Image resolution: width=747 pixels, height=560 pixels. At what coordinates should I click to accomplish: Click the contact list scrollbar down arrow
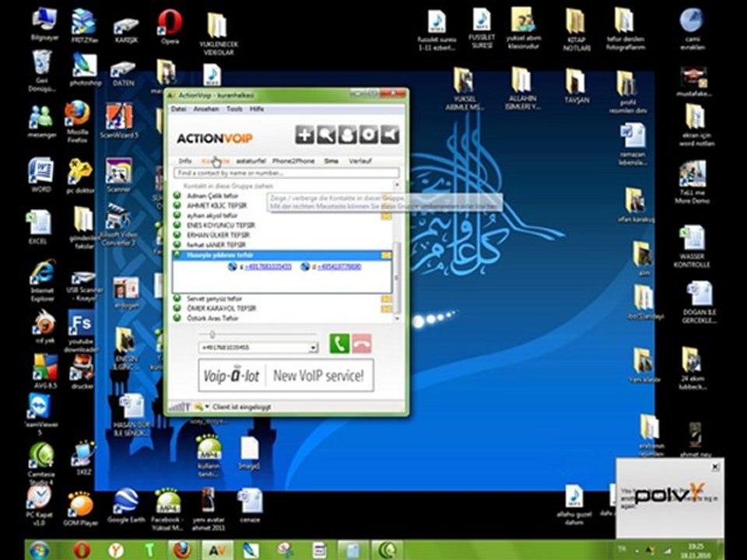click(x=397, y=319)
